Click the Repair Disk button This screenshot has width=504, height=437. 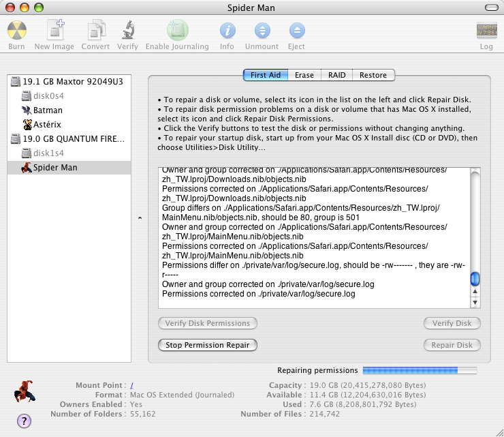452,345
